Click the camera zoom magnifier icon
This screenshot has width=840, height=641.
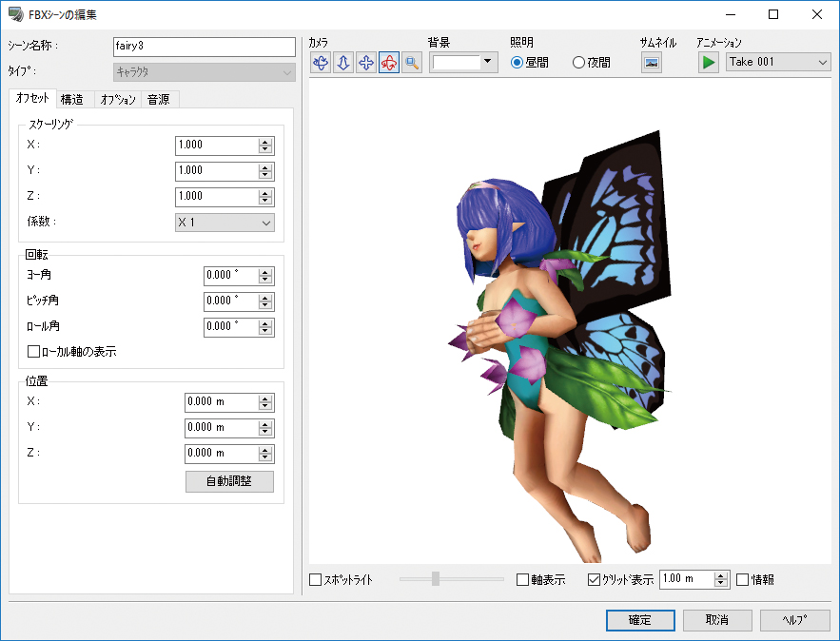coord(412,63)
